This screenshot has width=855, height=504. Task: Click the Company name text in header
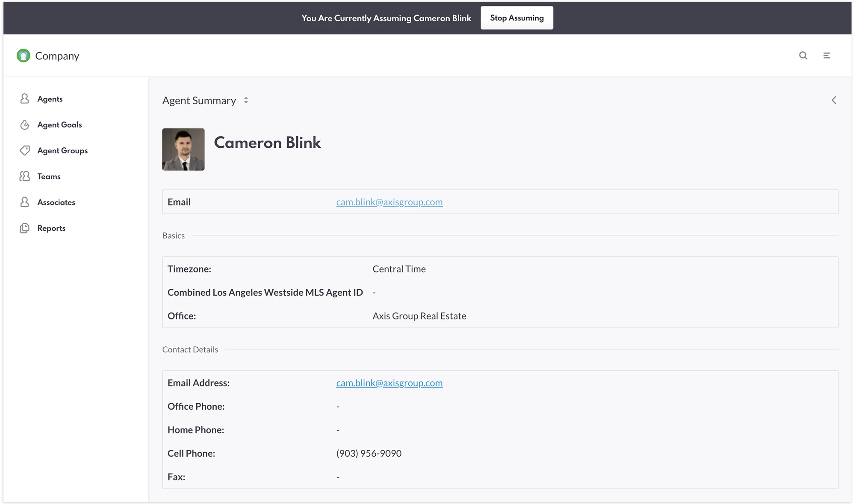57,56
